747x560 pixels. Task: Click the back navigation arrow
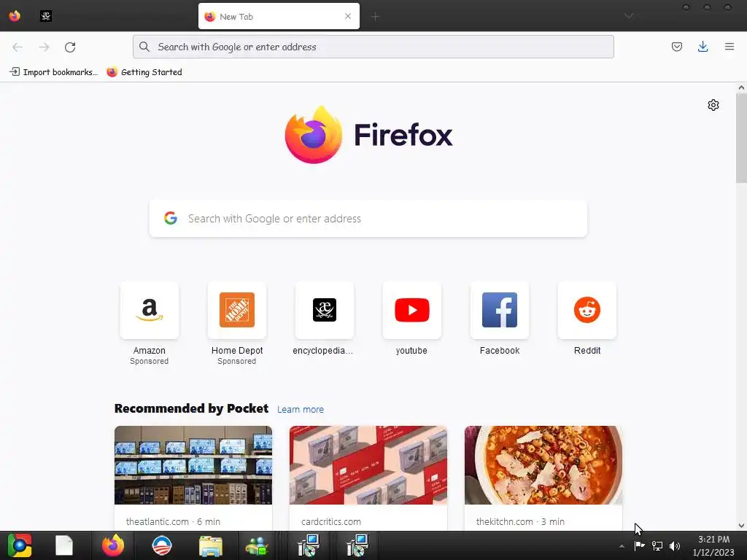18,47
